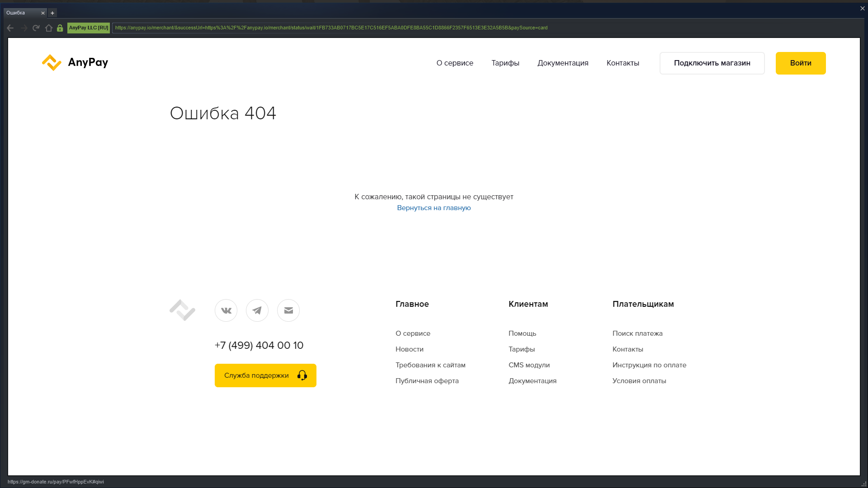
Task: Click the Подключить магазин button
Action: 712,63
